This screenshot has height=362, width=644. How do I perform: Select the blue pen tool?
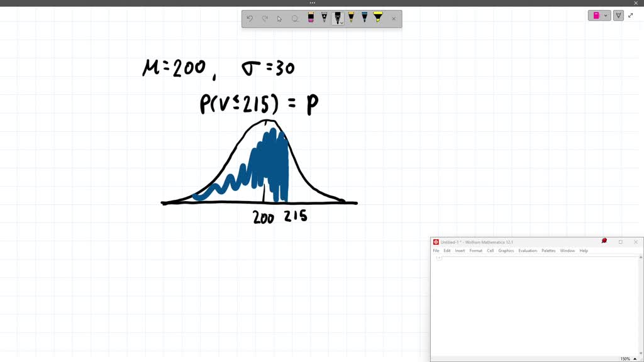click(x=364, y=18)
